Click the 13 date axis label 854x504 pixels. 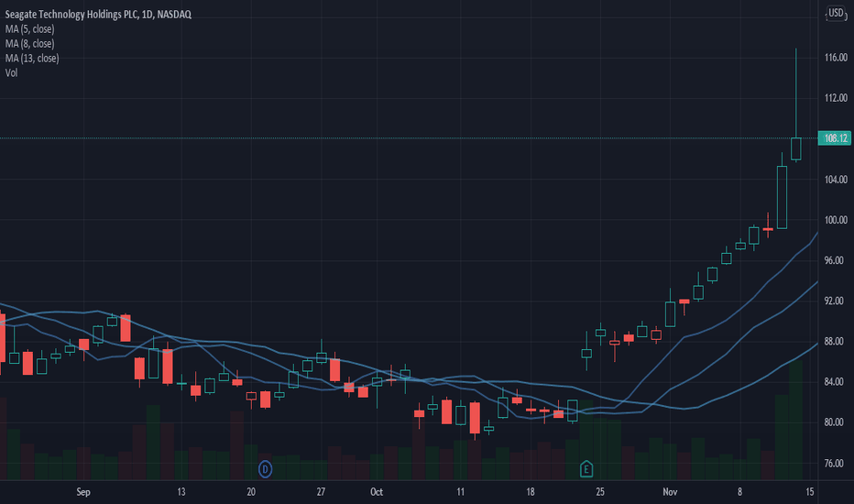pos(181,492)
